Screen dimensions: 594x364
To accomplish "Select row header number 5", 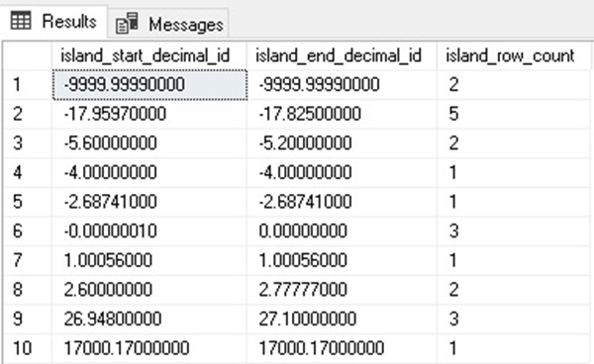I will [x=28, y=202].
